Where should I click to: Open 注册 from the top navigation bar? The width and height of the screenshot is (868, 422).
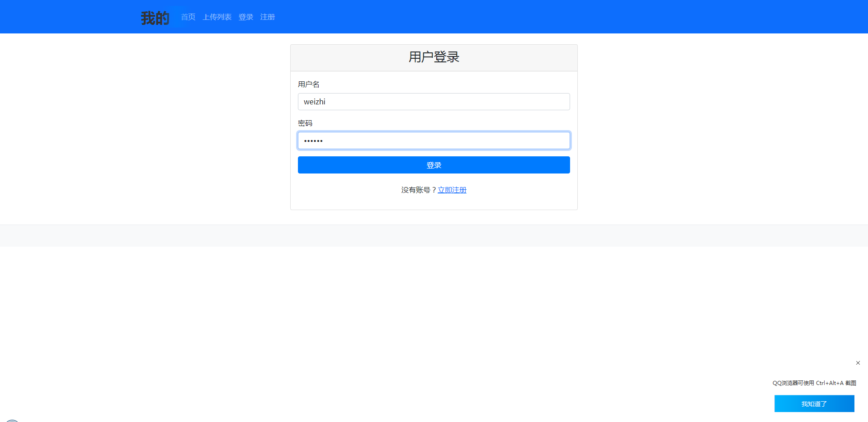268,17
